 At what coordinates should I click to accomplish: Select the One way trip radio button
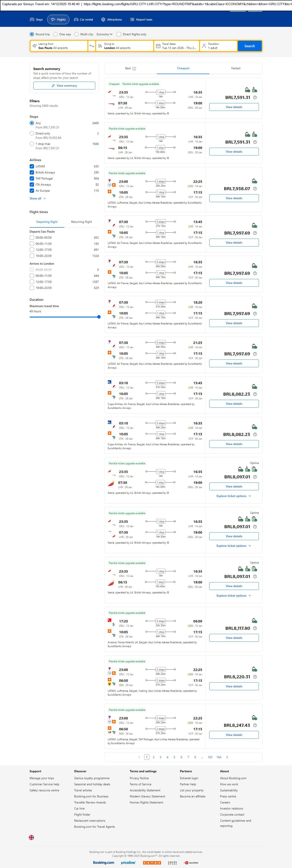(x=56, y=34)
